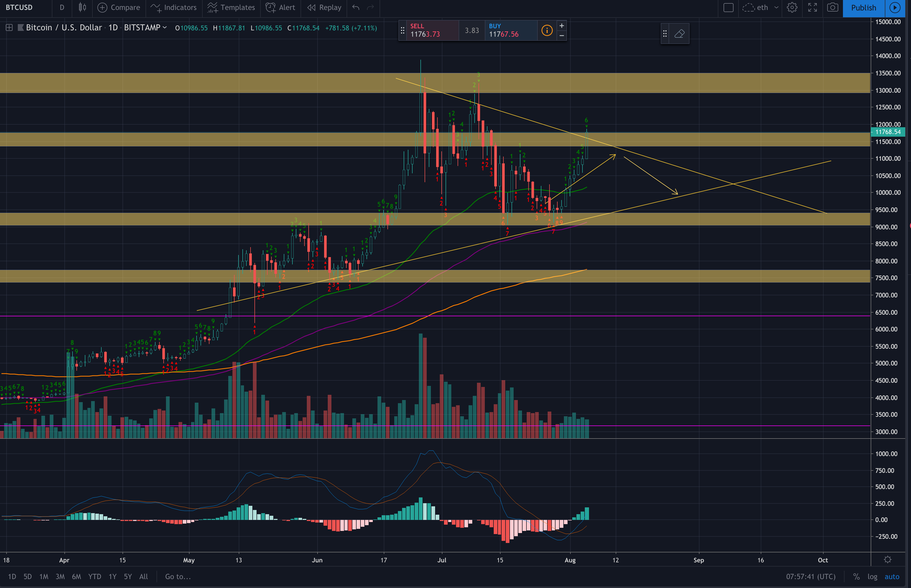Click the 11768.54 current price label

(887, 132)
